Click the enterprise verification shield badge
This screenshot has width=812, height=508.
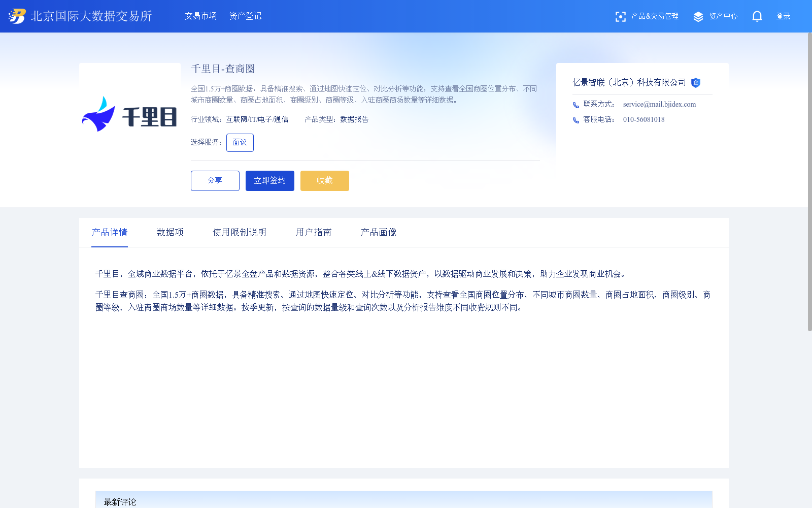[696, 83]
